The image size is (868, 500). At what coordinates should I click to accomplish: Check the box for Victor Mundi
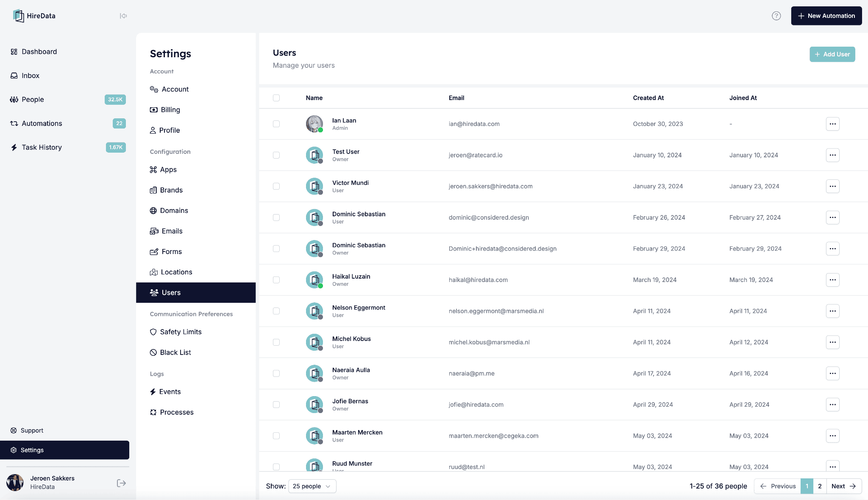[x=276, y=186]
